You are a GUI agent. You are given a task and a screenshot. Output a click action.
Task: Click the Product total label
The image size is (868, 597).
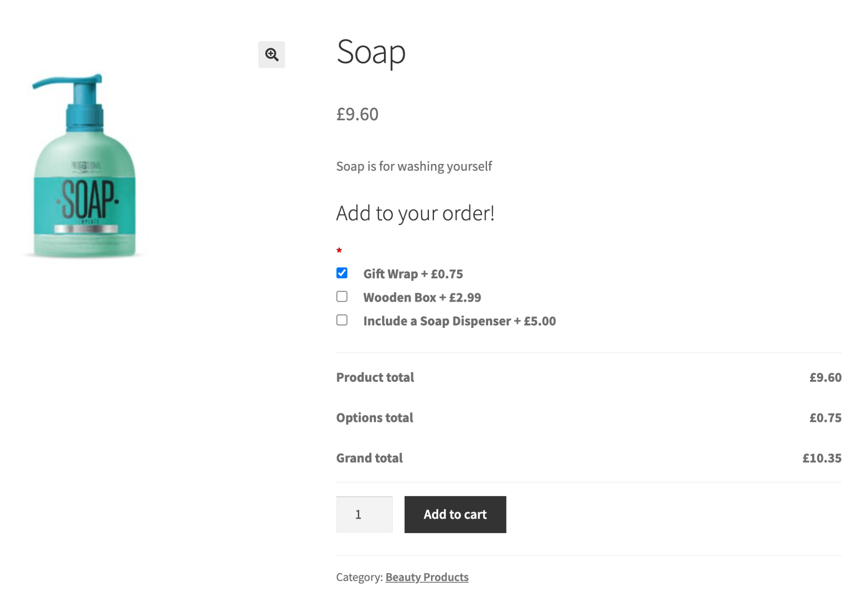tap(375, 377)
